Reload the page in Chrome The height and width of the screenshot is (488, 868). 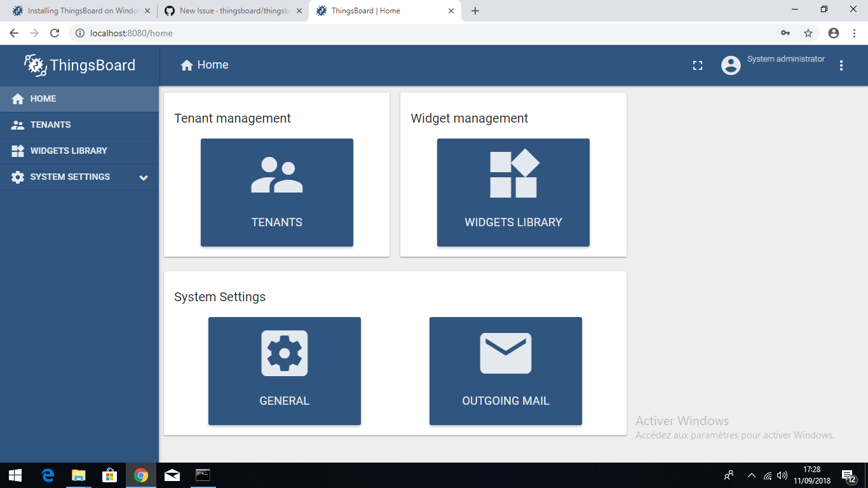click(x=55, y=33)
